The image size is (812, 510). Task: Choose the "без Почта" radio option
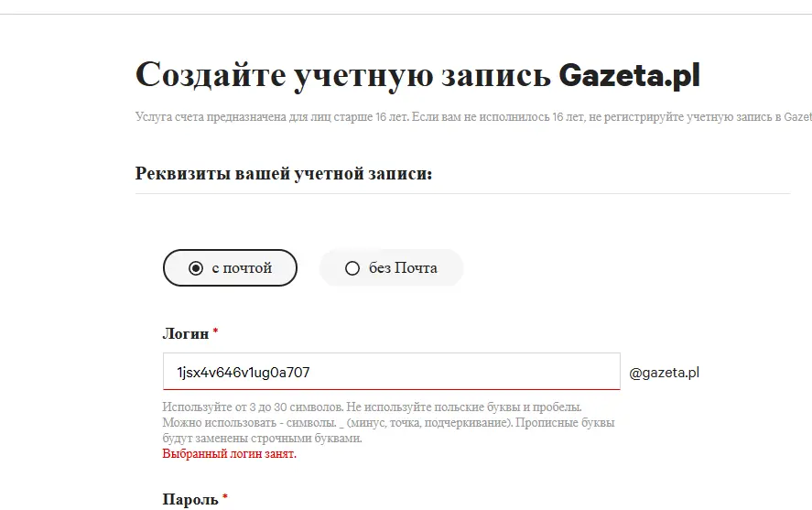click(391, 267)
